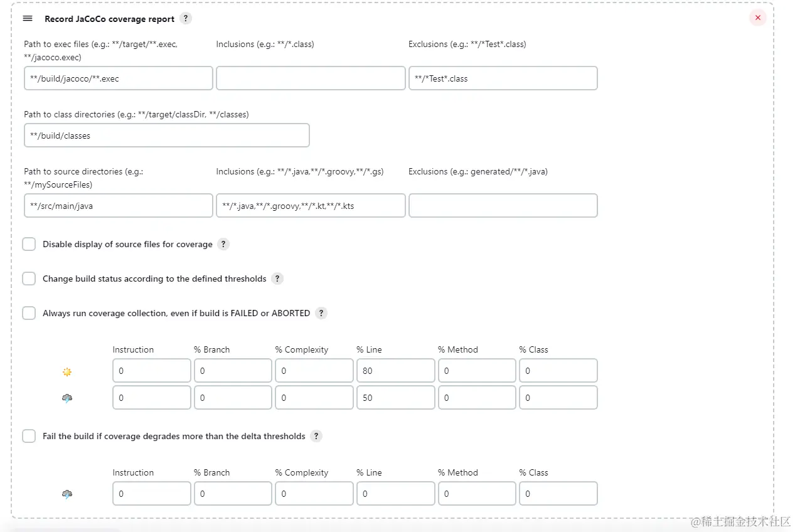Click the 'Inclusions (e.g.: **/*.class)' label
Viewport: 795px width, 532px height.
click(265, 45)
